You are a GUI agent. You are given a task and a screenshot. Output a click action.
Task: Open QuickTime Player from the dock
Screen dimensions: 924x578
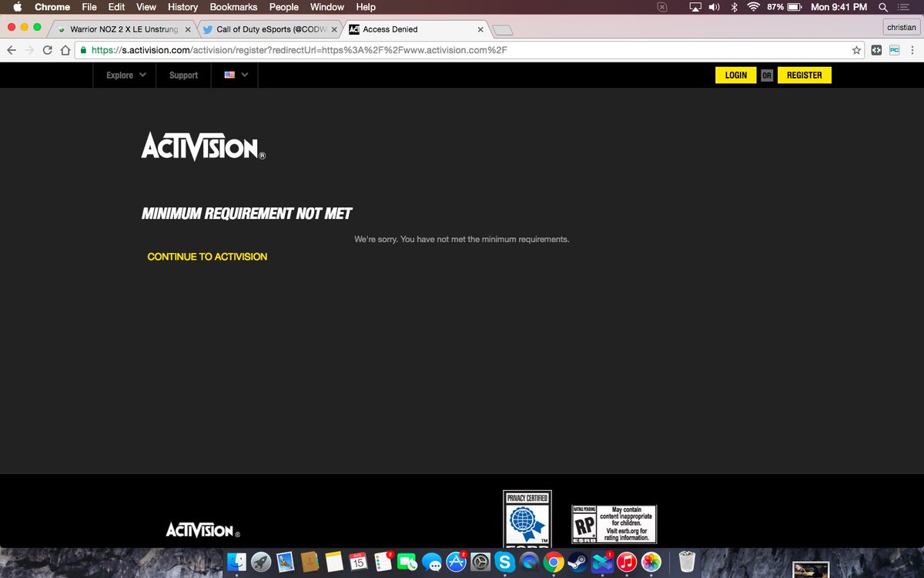coord(529,562)
